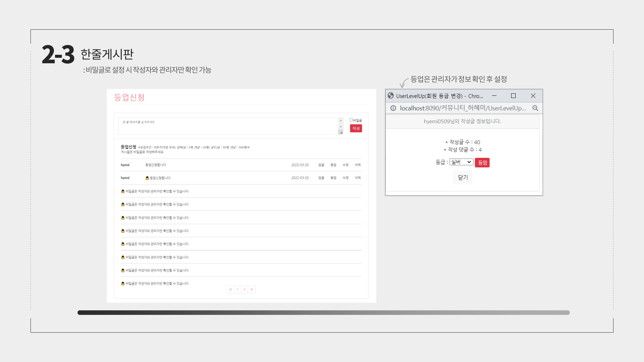
Task: Click 수정 on hyemi's first post
Action: 345,165
